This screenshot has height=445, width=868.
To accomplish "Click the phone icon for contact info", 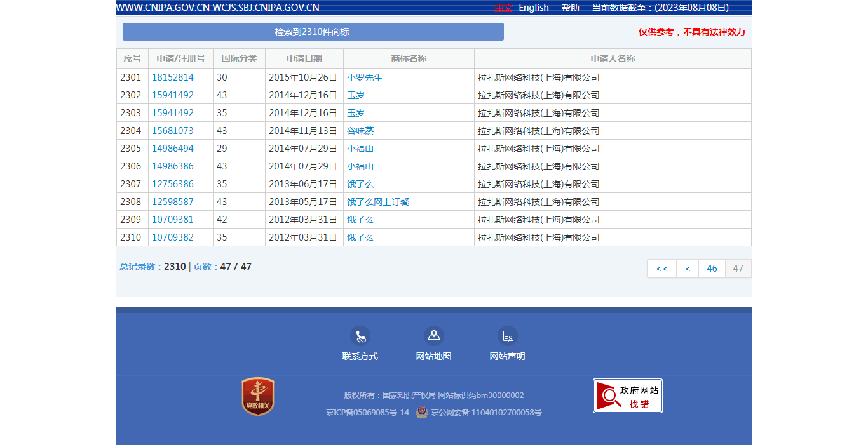I will (x=360, y=336).
